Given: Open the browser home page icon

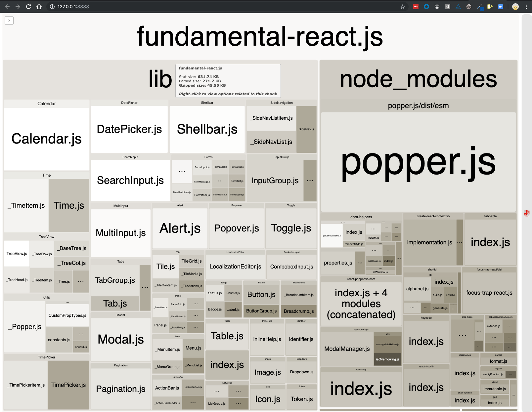Looking at the screenshot, I should click(x=39, y=7).
